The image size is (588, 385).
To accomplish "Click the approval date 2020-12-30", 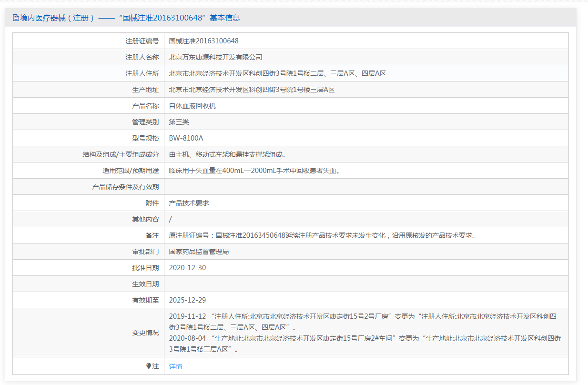I will coord(187,268).
